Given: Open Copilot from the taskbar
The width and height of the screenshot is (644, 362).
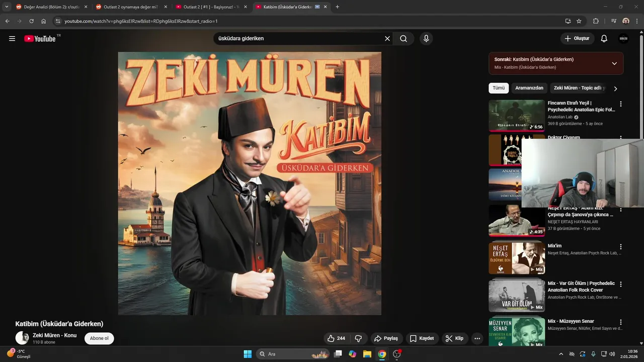Looking at the screenshot, I should click(x=353, y=354).
